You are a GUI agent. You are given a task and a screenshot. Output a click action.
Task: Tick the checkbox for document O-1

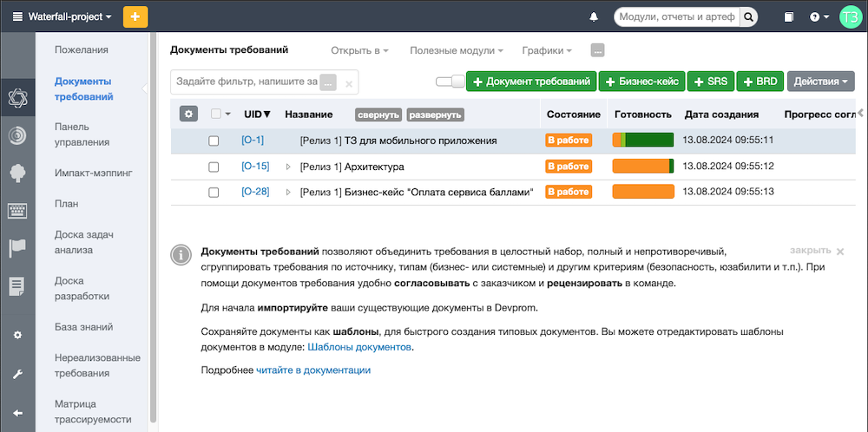click(x=214, y=141)
